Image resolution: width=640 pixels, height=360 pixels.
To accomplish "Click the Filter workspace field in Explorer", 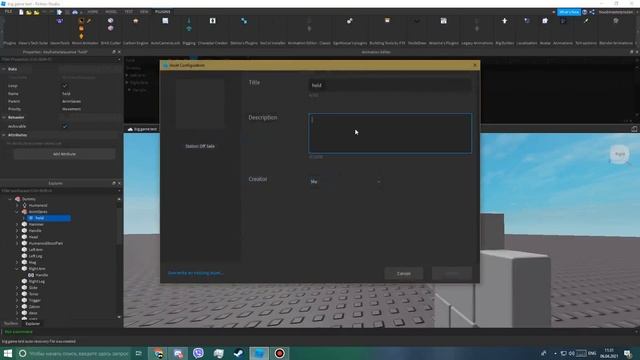I will click(60, 191).
